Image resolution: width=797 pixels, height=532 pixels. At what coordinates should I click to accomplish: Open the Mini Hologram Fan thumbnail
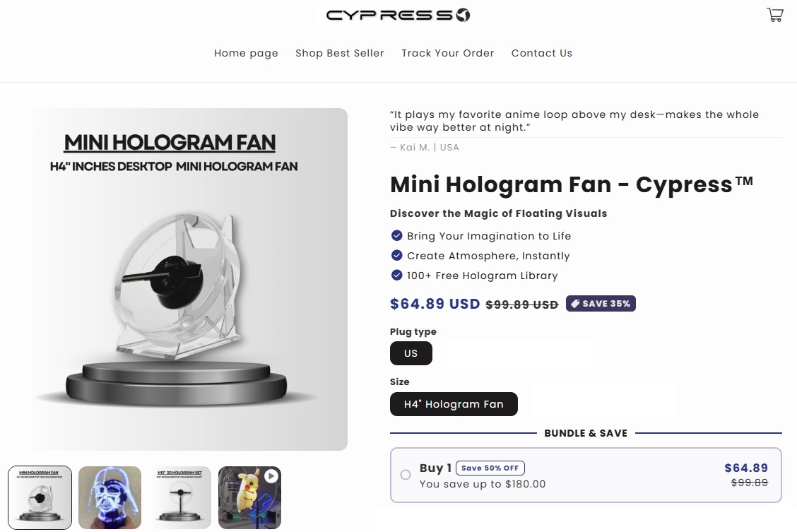click(40, 497)
